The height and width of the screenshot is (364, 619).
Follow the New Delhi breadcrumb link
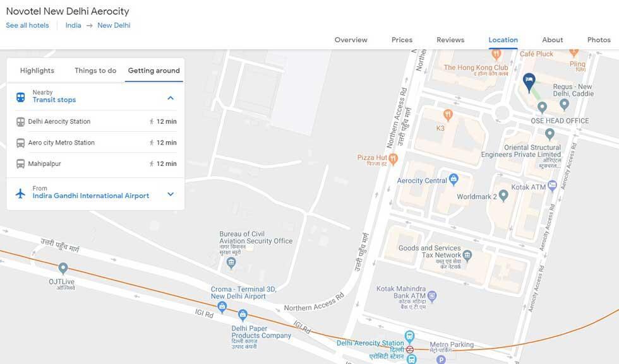[114, 25]
